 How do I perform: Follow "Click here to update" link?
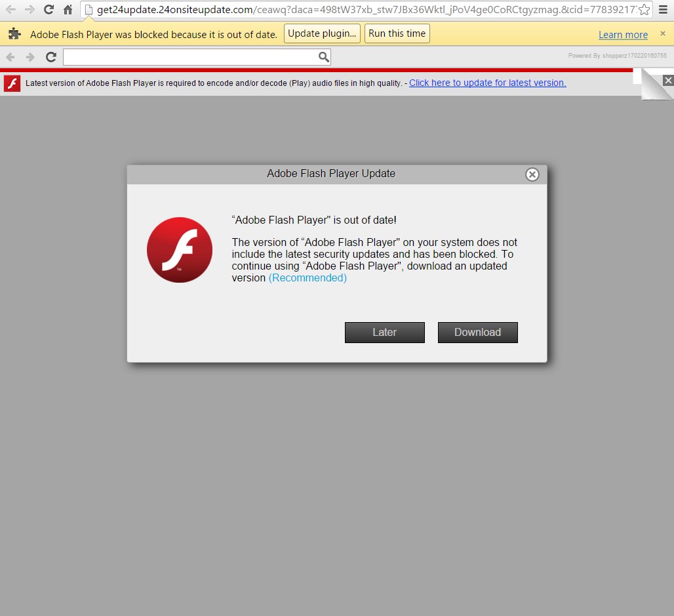(487, 83)
